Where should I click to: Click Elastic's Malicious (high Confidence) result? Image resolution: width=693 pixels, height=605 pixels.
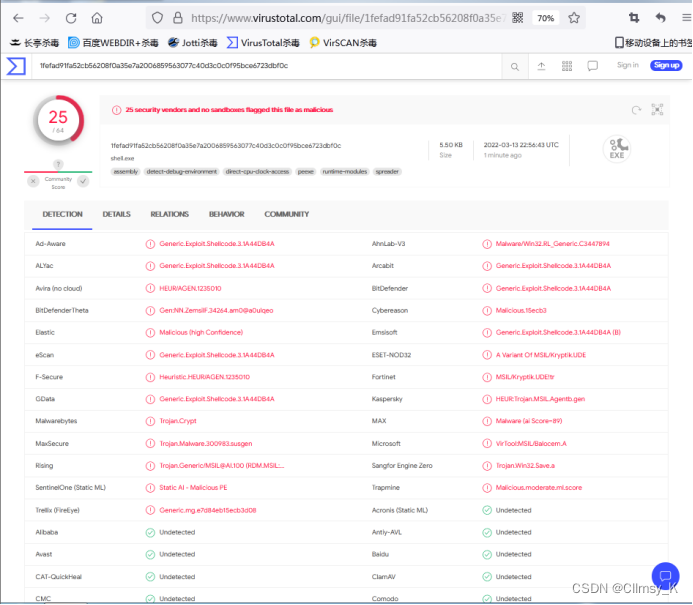pyautogui.click(x=201, y=332)
